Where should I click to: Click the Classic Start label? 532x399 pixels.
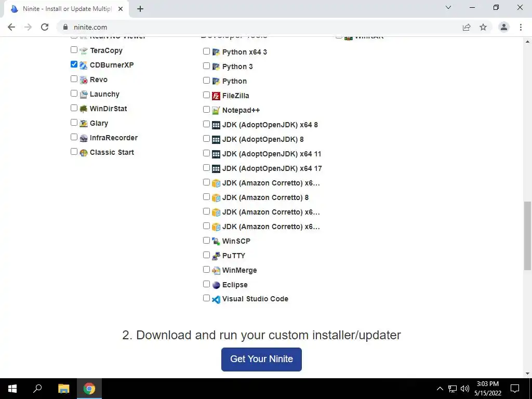pos(112,152)
